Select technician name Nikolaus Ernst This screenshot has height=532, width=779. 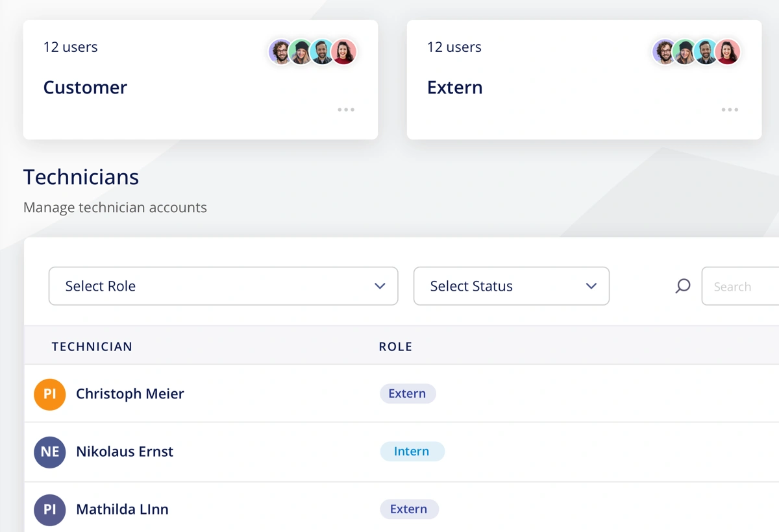(125, 452)
